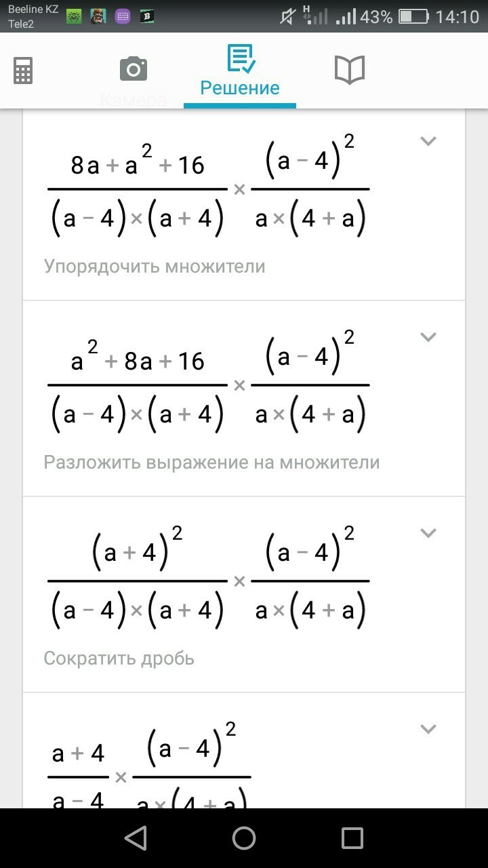The width and height of the screenshot is (488, 868).
Task: Open the book history tab
Action: point(350,70)
